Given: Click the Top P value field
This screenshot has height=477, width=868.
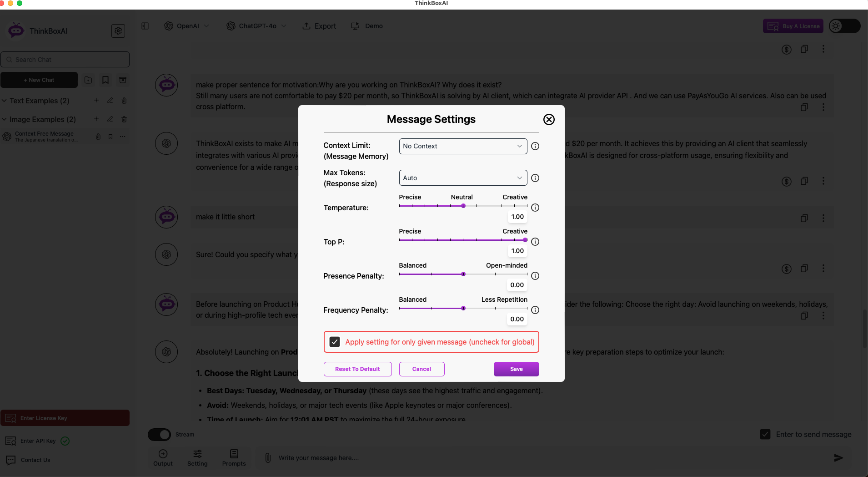Looking at the screenshot, I should point(517,251).
